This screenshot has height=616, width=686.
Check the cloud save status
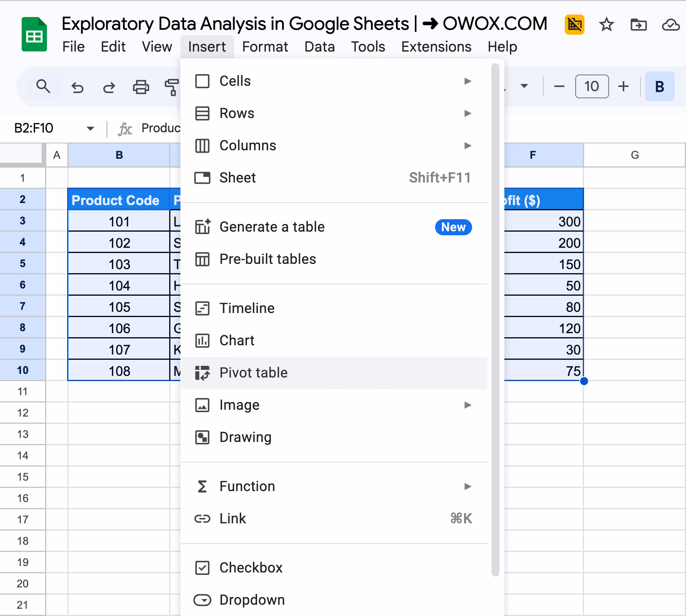click(670, 24)
